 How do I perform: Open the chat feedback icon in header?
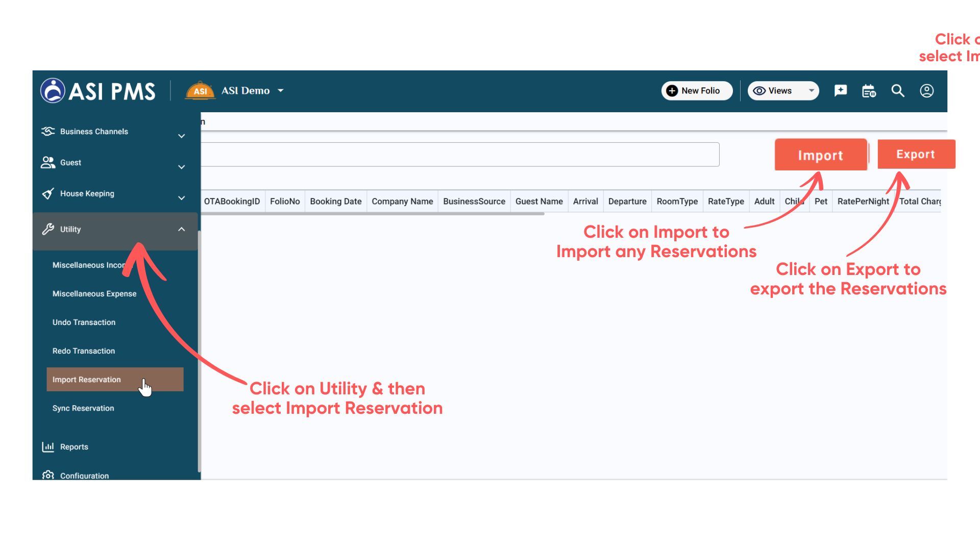pyautogui.click(x=840, y=91)
